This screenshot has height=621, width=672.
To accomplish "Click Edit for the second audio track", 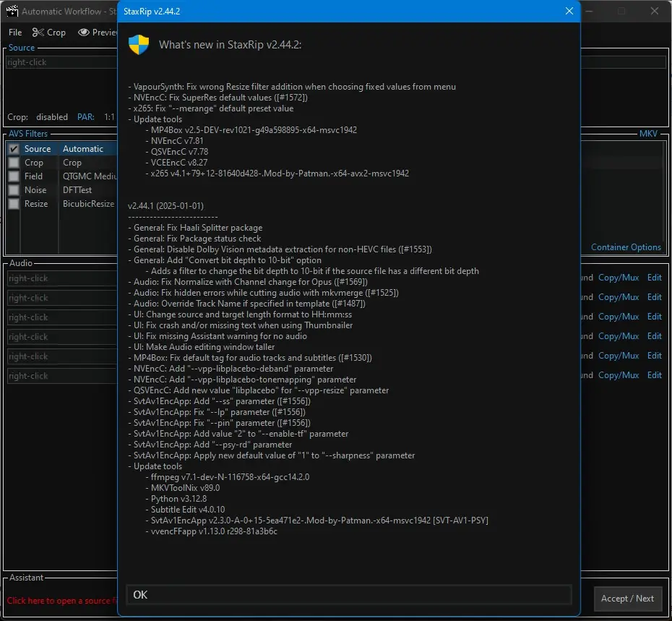I will [655, 297].
